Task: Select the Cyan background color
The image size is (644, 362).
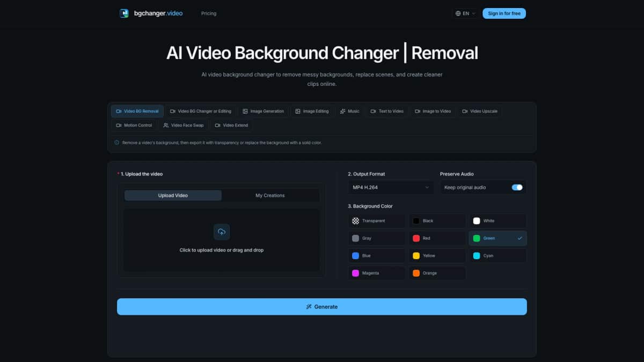Action: pyautogui.click(x=498, y=256)
